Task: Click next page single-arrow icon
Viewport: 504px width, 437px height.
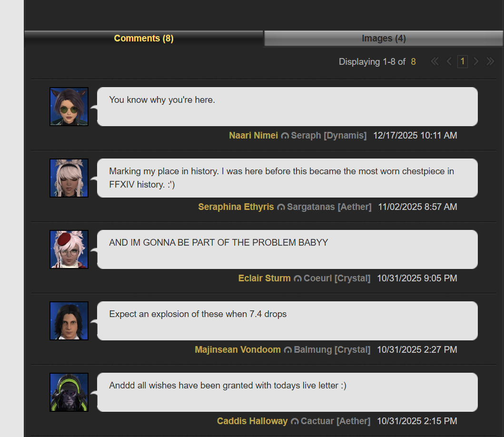Action: click(x=476, y=61)
